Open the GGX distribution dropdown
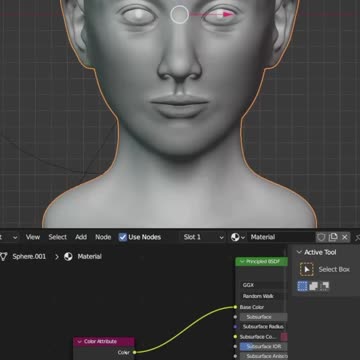The width and height of the screenshot is (360, 360). point(263,285)
